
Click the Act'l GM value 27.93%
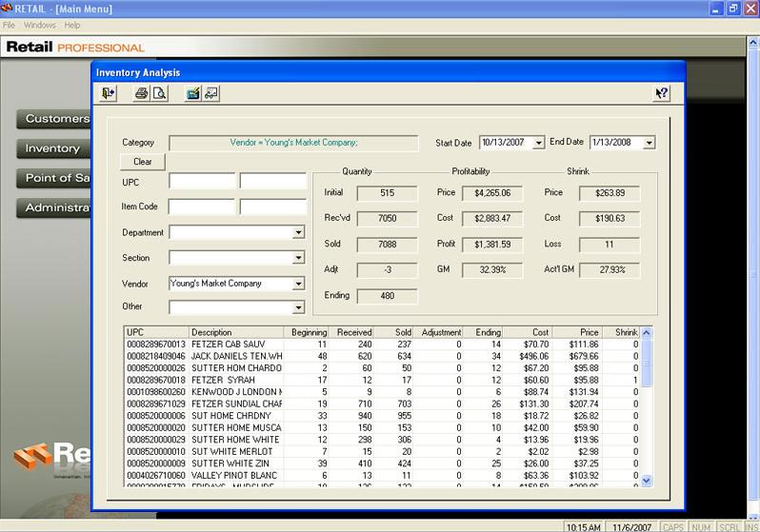point(610,270)
